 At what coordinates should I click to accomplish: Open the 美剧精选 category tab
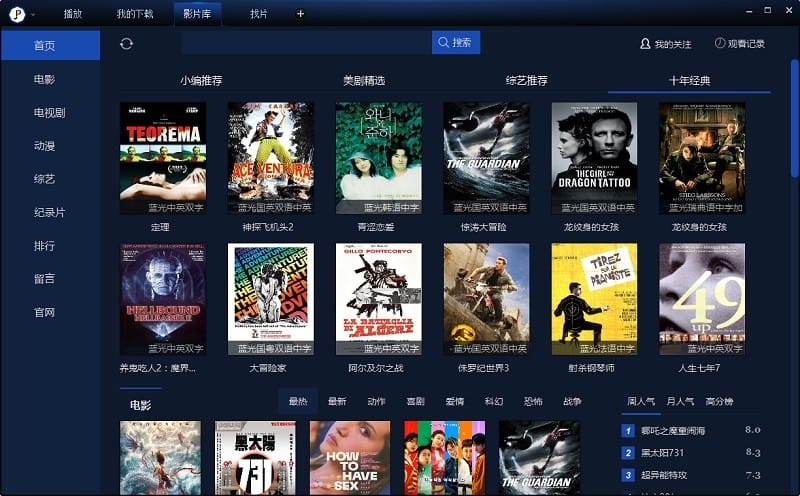coord(364,81)
